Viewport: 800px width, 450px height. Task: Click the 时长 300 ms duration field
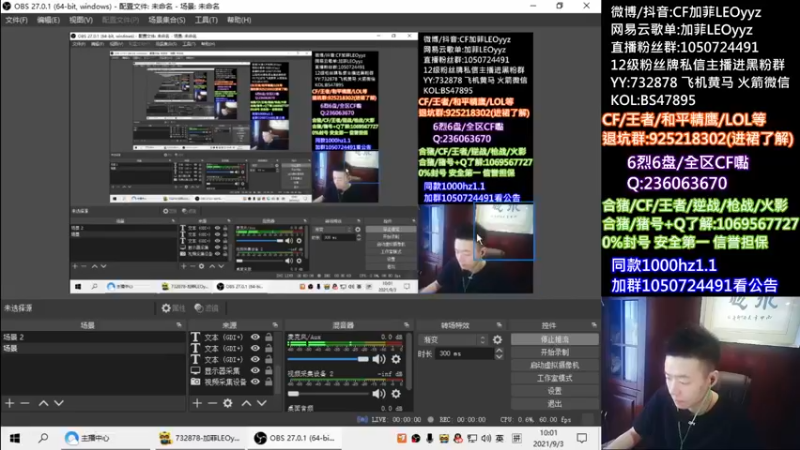tap(464, 354)
